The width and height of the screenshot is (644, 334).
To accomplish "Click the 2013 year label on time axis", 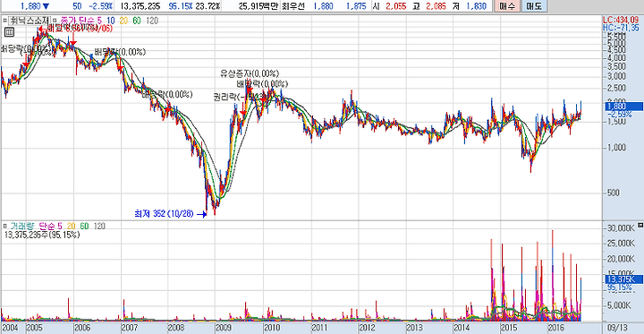I will (414, 329).
